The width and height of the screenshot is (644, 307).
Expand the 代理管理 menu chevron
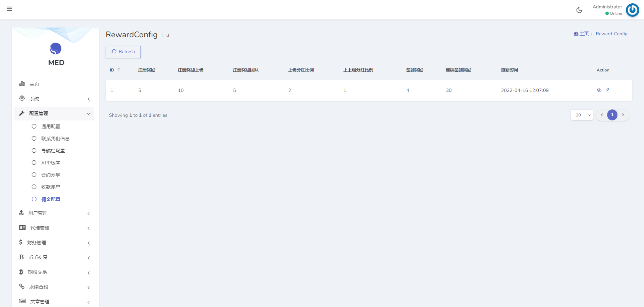(89, 228)
